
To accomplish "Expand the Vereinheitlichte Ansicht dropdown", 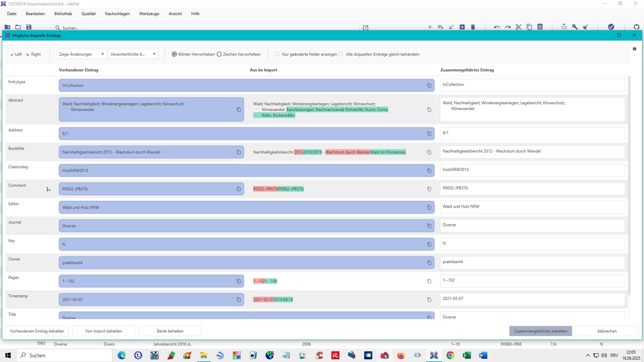I will pyautogui.click(x=133, y=54).
